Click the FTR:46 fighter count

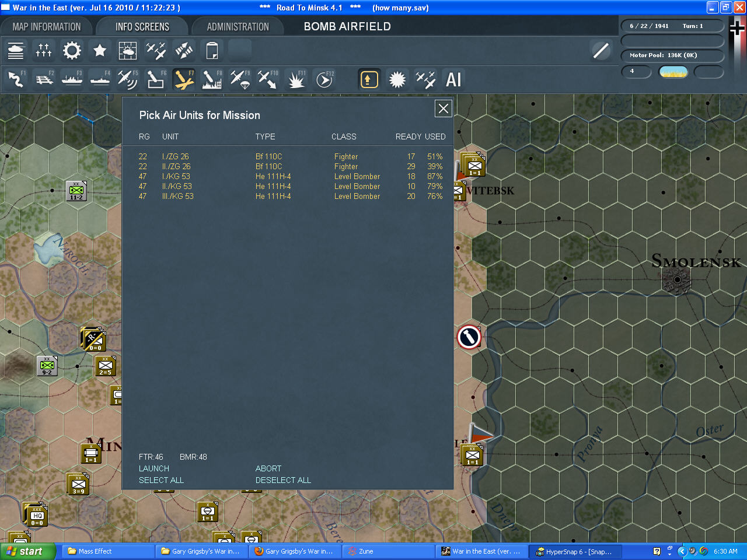pos(151,457)
